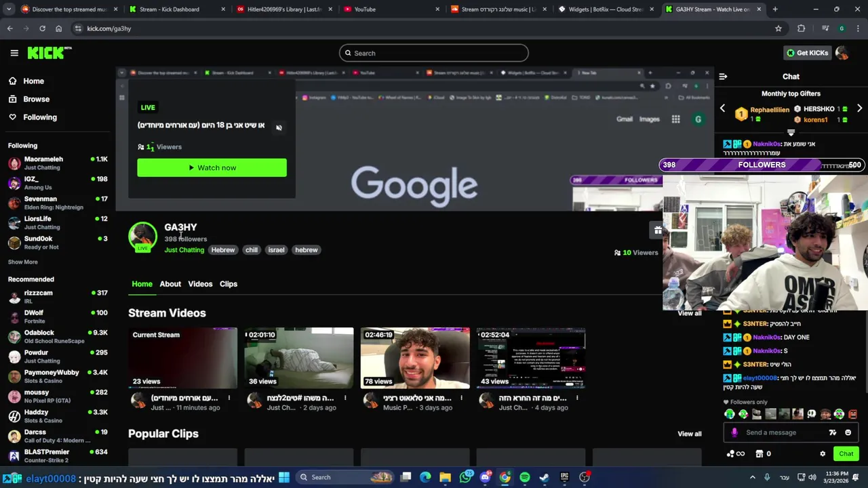Collapse the chat panel icon

[x=723, y=77]
